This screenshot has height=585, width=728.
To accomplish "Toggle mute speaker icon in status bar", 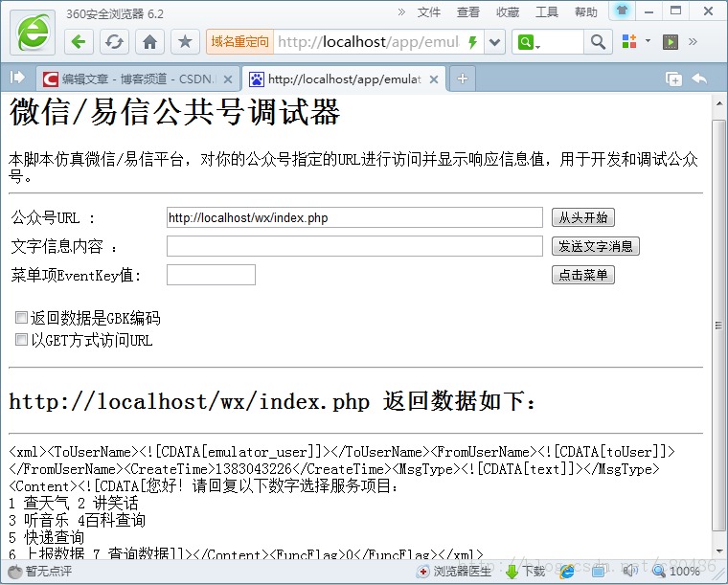I will tap(629, 571).
